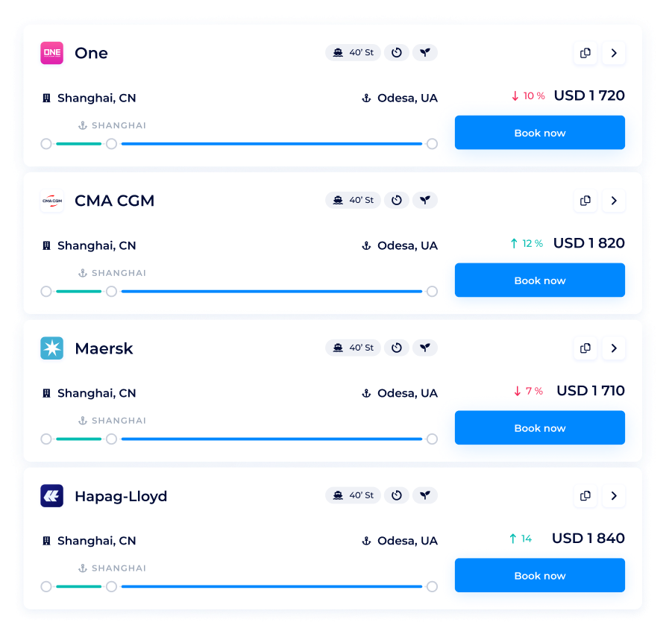The image size is (672, 640).
Task: Click the Maersk star logo icon
Action: click(x=51, y=348)
